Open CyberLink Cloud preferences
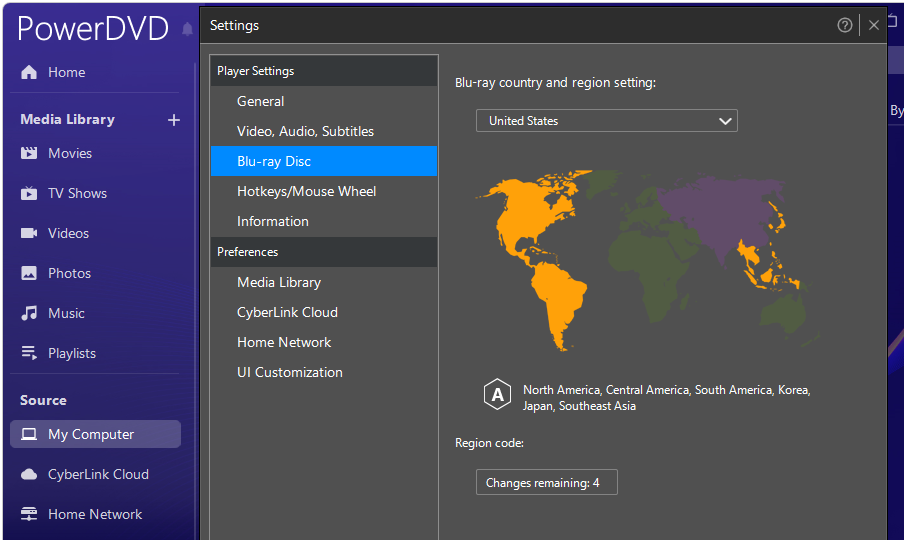The image size is (904, 540). [323, 312]
